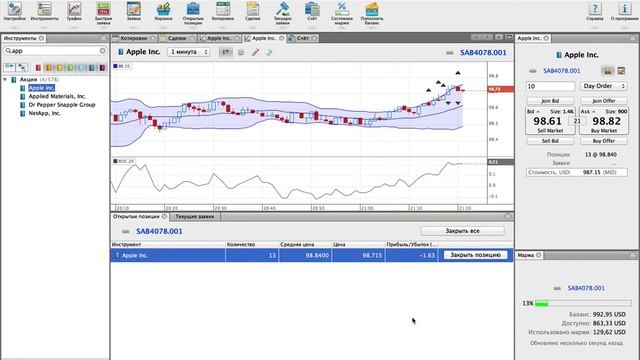The image size is (640, 360).
Task: Toggle the orange instrument type filter
Action: coord(49,68)
